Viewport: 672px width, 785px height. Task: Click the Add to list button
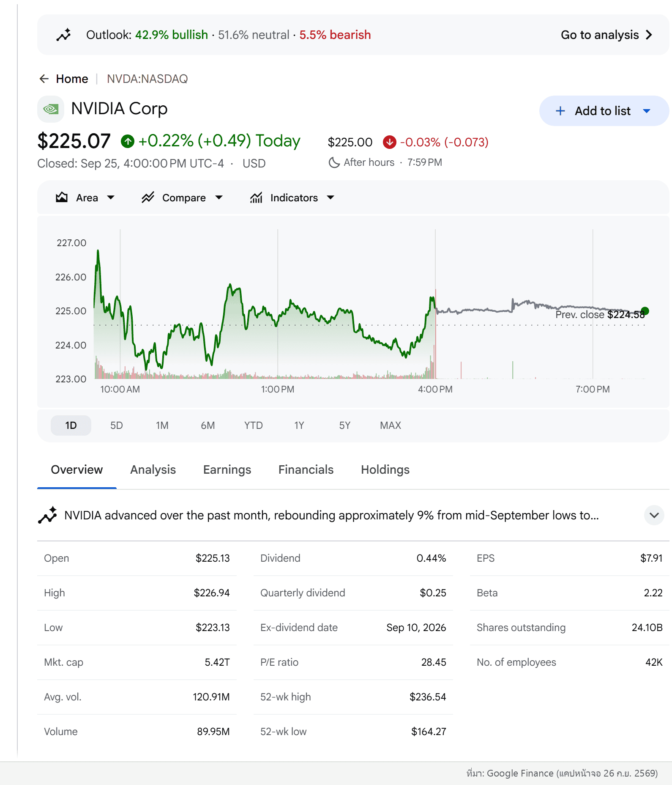point(604,111)
